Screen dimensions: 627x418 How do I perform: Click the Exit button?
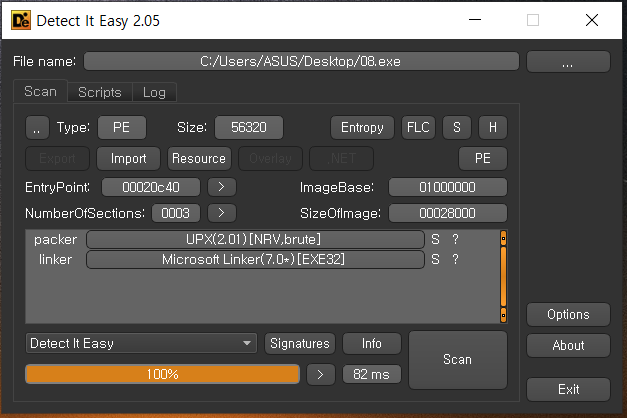point(568,389)
